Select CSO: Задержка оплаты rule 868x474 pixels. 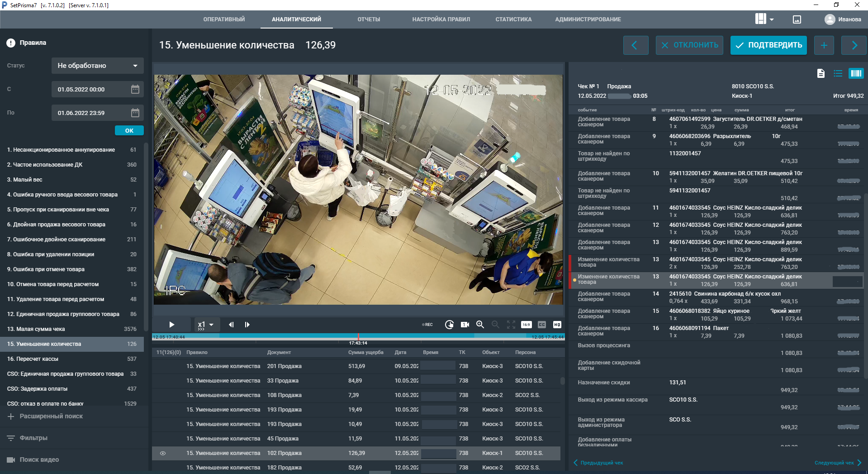pyautogui.click(x=72, y=389)
